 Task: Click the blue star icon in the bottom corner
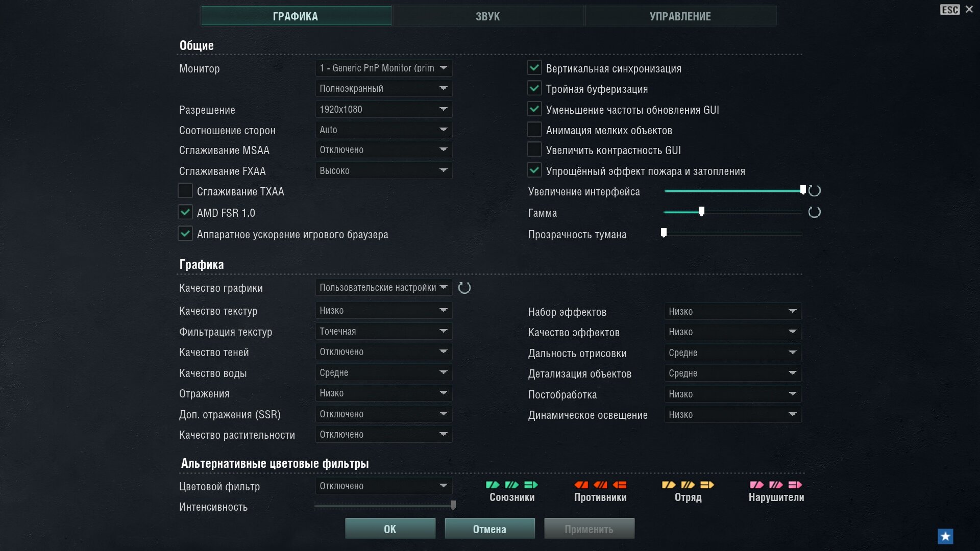pyautogui.click(x=945, y=536)
